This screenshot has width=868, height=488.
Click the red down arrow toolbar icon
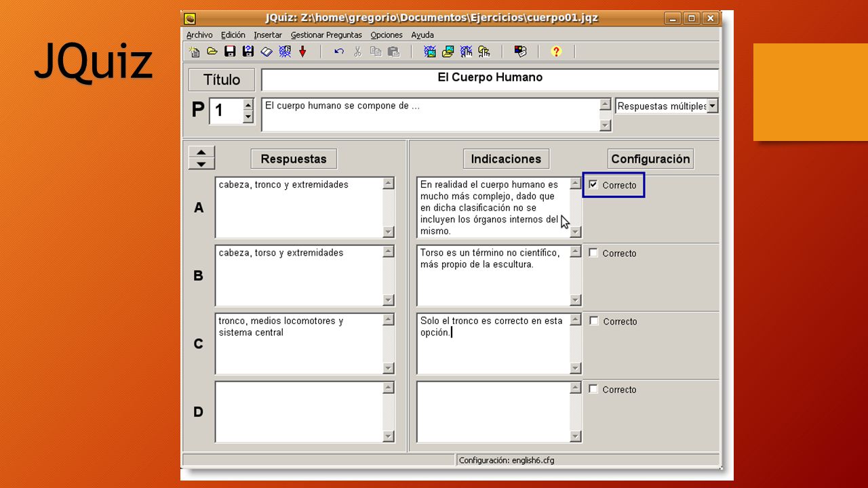pos(303,52)
